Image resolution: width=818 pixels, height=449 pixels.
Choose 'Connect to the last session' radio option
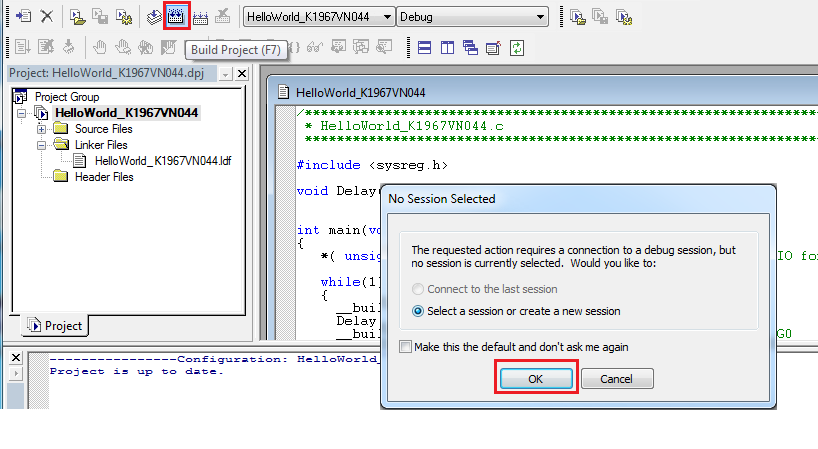420,290
